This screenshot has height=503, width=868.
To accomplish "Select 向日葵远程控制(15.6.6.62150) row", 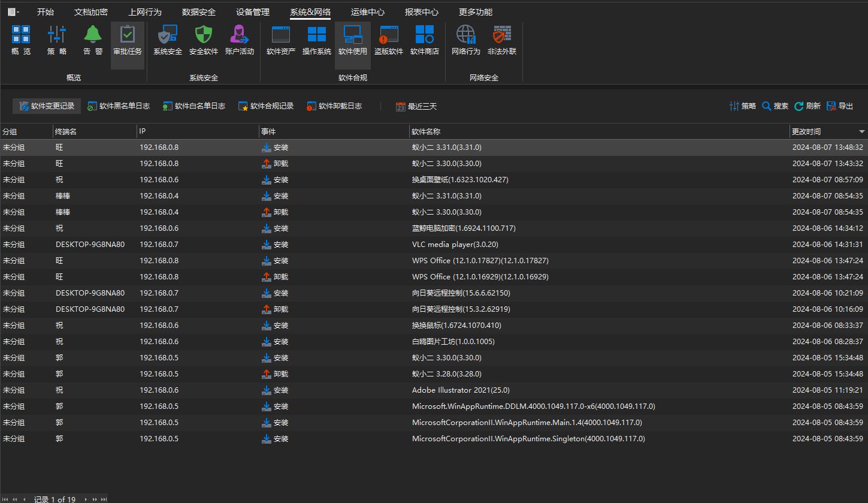I will [434, 293].
